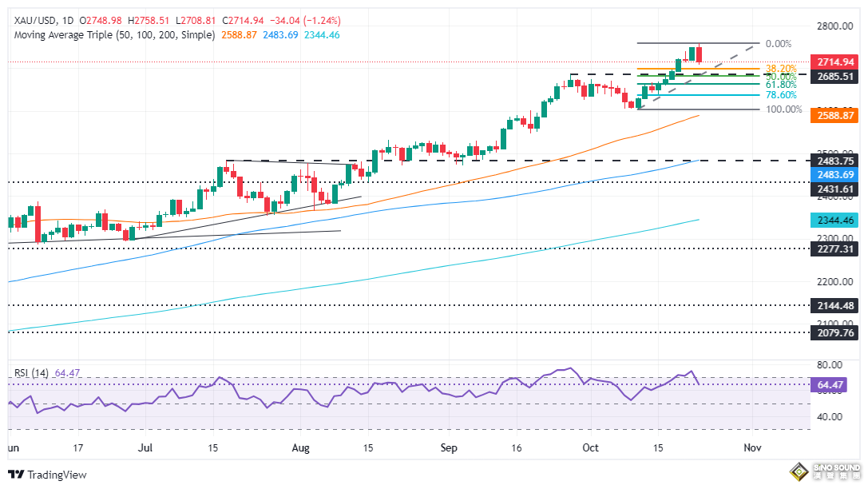
Task: Click the 61.80% Fibonacci level label
Action: tap(781, 84)
